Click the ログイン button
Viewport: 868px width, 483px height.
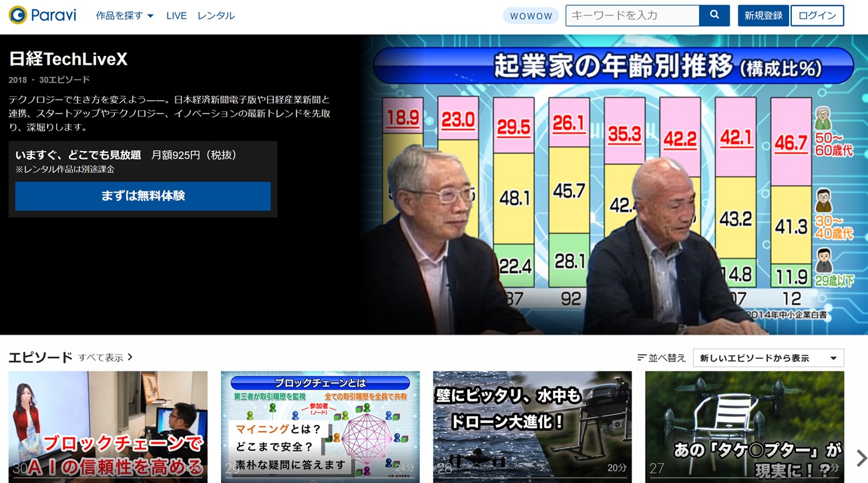point(817,15)
